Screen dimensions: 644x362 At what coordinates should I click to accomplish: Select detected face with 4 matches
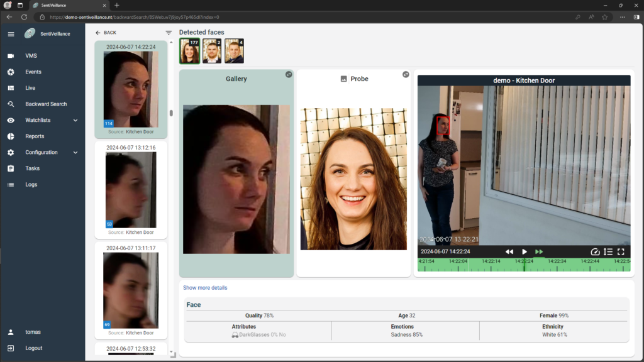(x=234, y=51)
